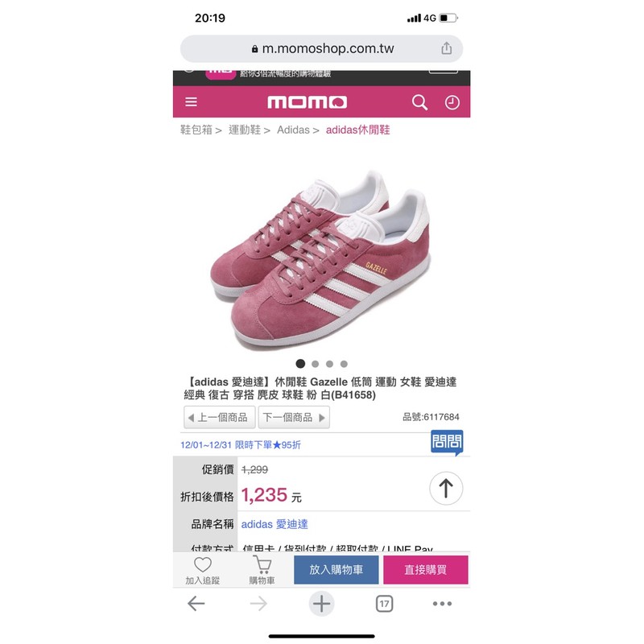Open browsing history clock icon

[452, 103]
